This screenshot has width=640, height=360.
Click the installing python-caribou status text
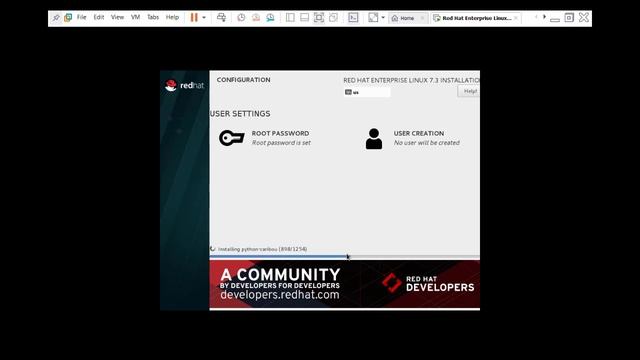coord(262,249)
